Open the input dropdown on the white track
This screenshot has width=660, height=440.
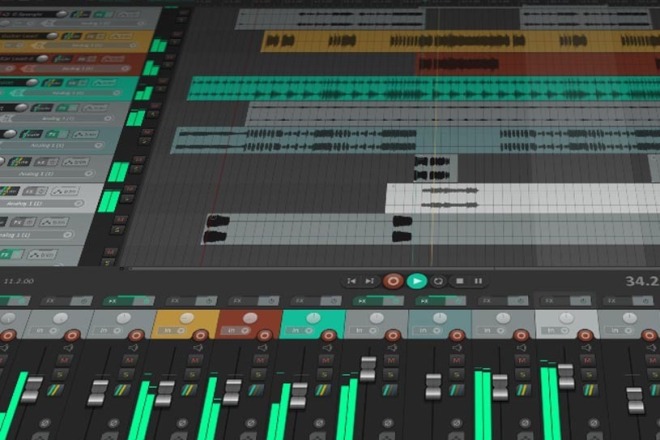[x=40, y=203]
